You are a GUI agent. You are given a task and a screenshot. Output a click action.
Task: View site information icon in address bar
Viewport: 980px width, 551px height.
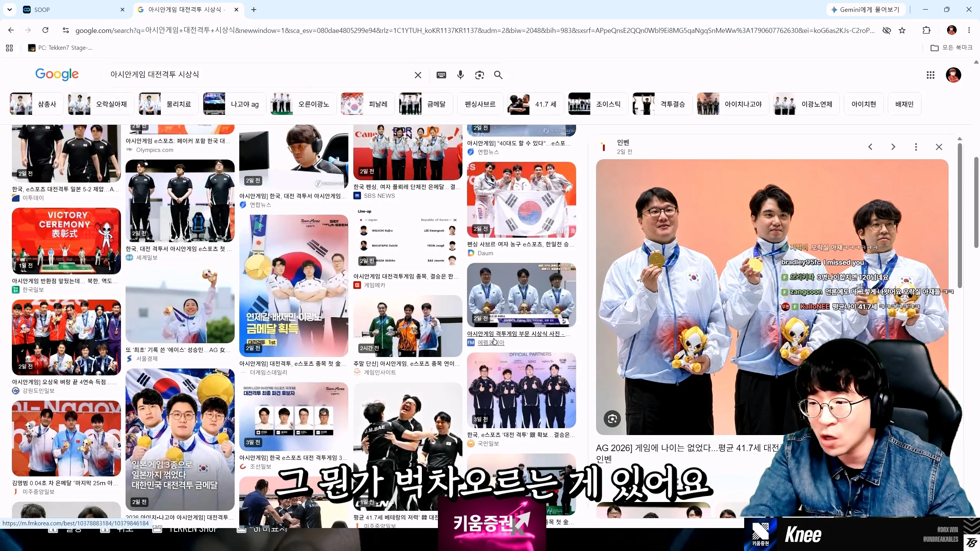tap(65, 30)
